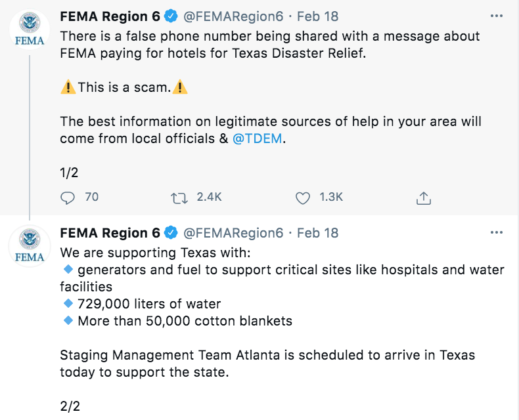Share the scam warning tweet
This screenshot has width=519, height=420.
pos(423,198)
